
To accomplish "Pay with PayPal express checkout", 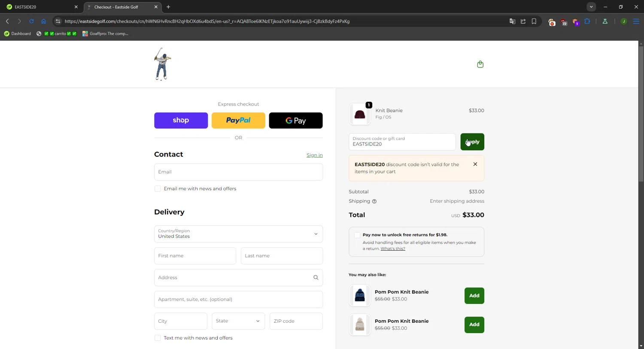I will pos(238,121).
